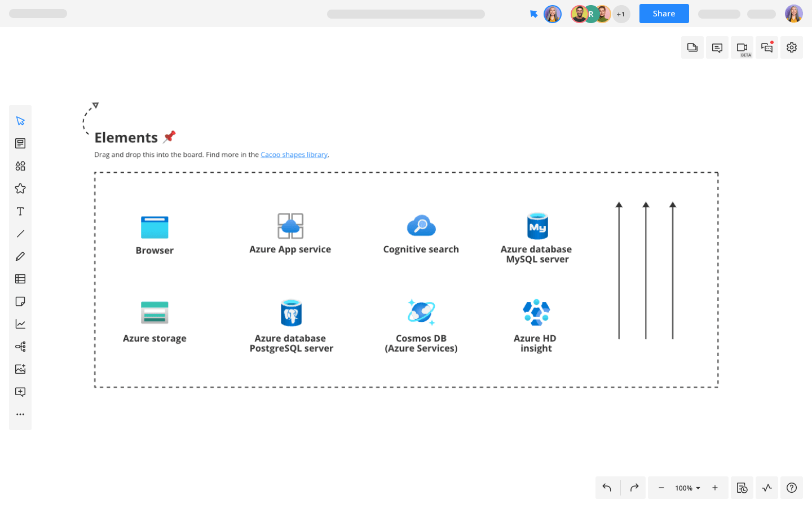Viewport: 812px width, 508px height.
Task: Click the 'Cosmos DB (Azure Services)' label
Action: 421,343
